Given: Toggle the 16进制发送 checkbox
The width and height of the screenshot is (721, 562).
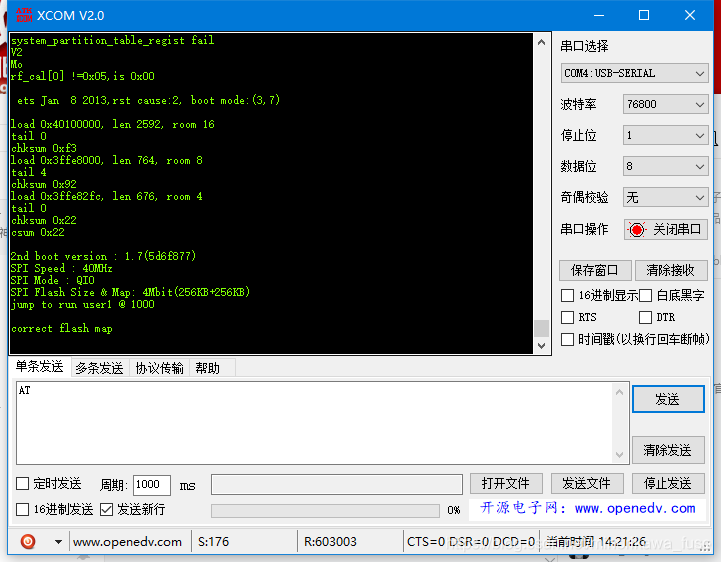Looking at the screenshot, I should click(23, 509).
